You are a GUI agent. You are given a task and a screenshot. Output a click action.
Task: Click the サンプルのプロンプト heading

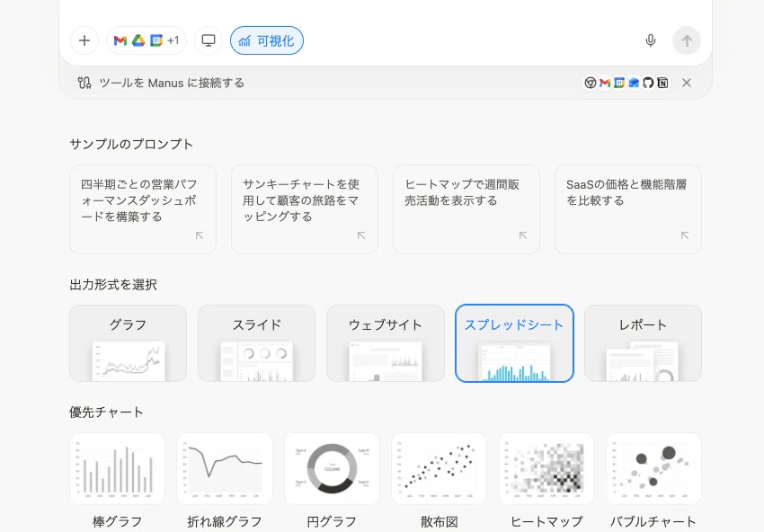(x=131, y=144)
